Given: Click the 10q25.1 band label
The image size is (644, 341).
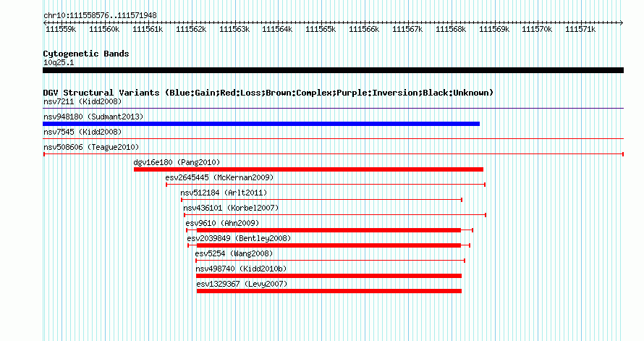Looking at the screenshot, I should 59,62.
